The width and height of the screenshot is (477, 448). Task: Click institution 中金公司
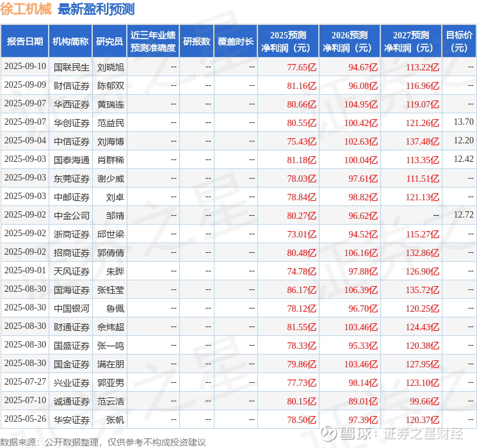point(72,216)
